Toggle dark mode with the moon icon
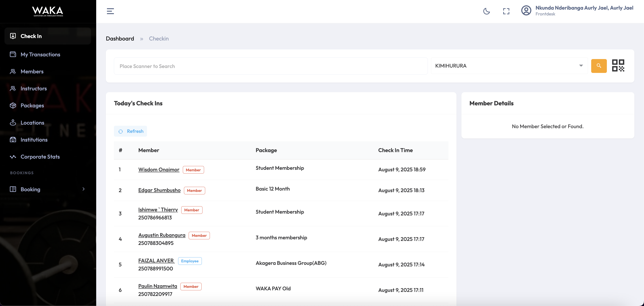 486,11
